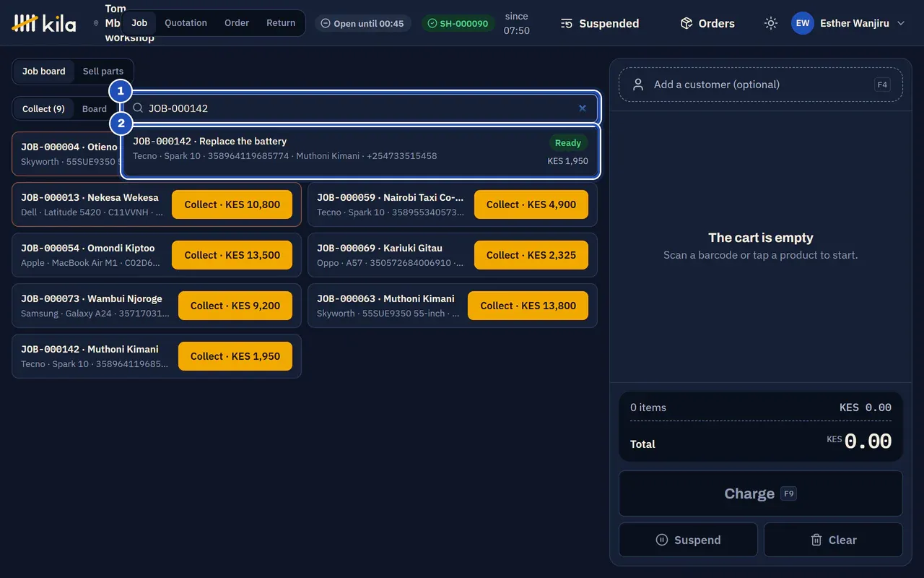Screen dimensions: 924x578
Task: Open JOB-000054 Omondi Kiptoo card text
Action: 91,255
